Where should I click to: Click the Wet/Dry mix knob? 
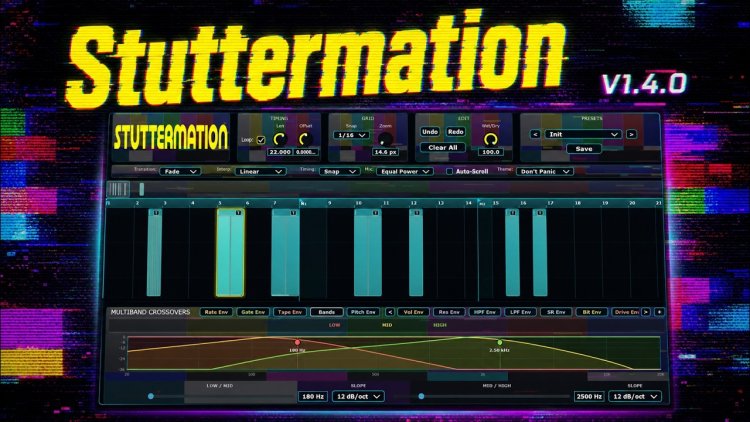tap(491, 139)
